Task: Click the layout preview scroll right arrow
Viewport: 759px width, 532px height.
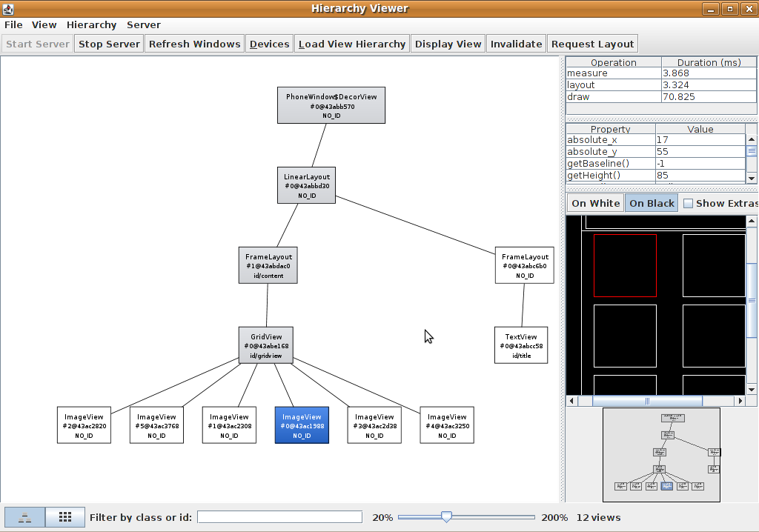Action: (740, 401)
